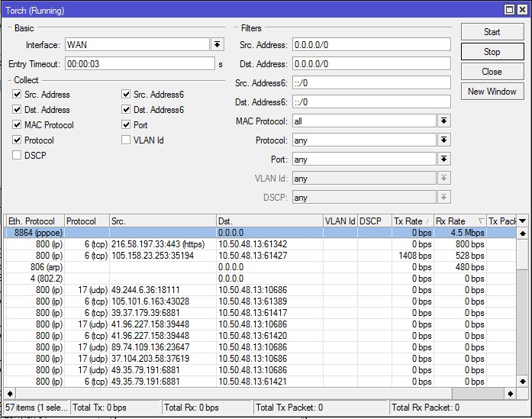Click the Dst. Address6 filter field
Screen dimensions: 532x419
pos(372,102)
